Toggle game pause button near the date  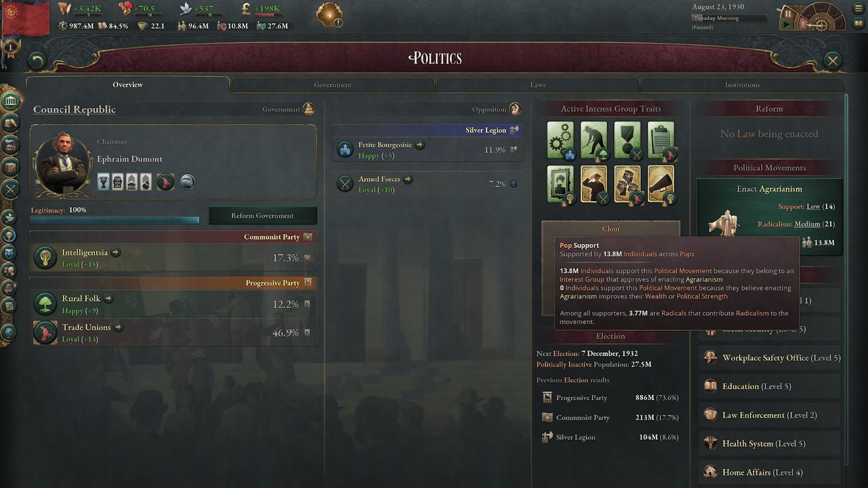(x=787, y=14)
